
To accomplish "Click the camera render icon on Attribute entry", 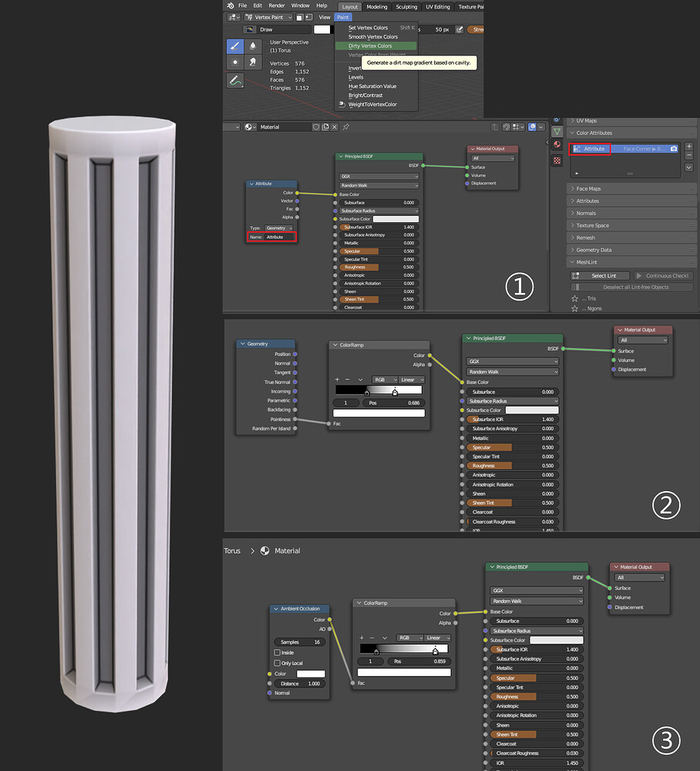I will point(675,149).
